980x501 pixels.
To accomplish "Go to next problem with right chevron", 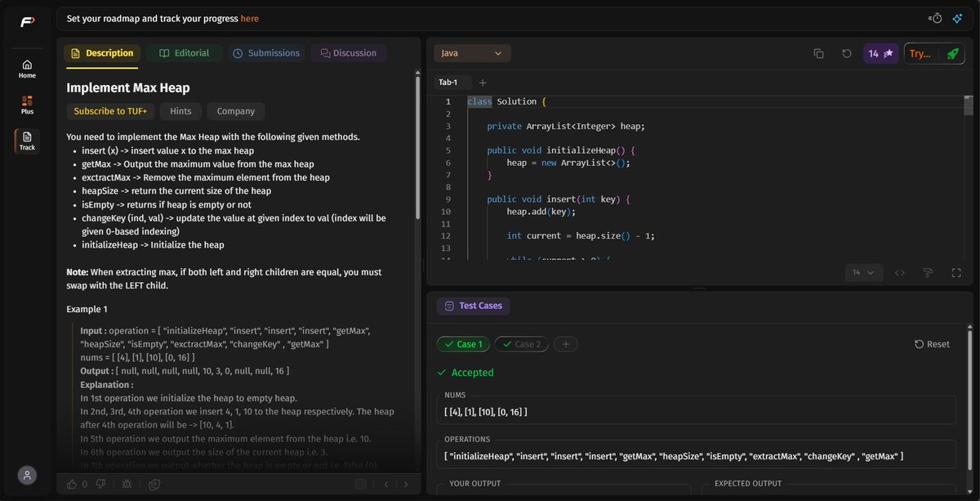I will (407, 484).
